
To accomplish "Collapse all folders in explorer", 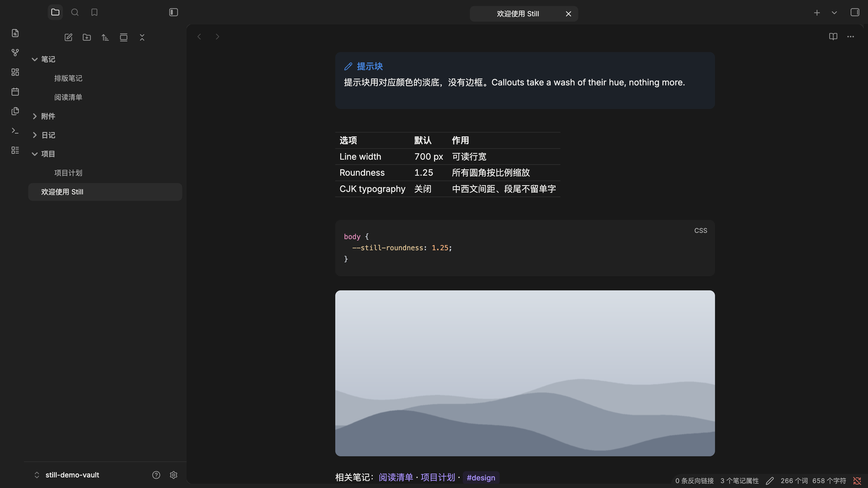I will 142,37.
